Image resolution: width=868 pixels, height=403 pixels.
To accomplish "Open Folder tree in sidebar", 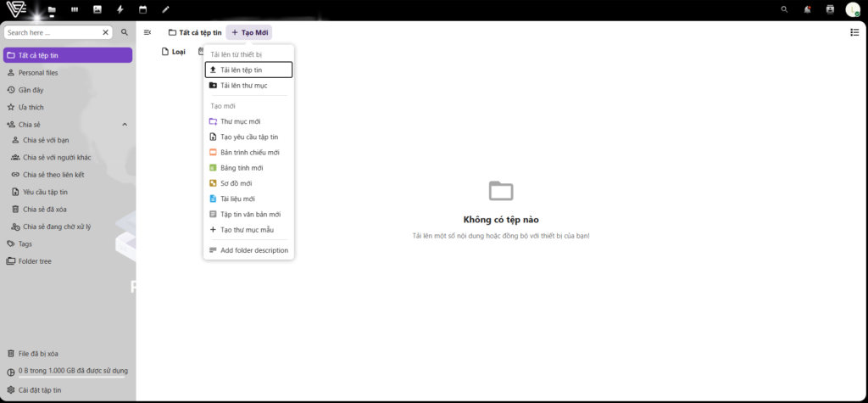I will [68, 261].
